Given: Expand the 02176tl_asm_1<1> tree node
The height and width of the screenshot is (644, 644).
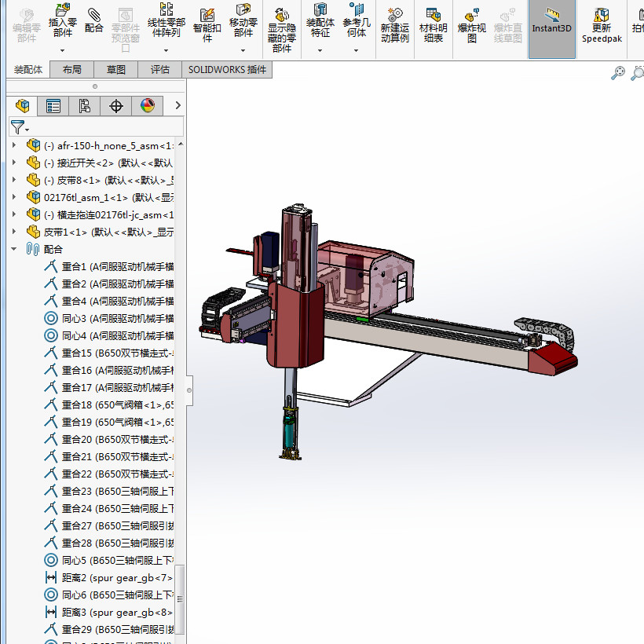Looking at the screenshot, I should coord(14,197).
